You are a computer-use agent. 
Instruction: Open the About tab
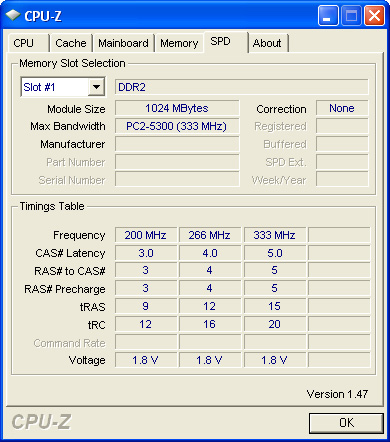point(268,43)
